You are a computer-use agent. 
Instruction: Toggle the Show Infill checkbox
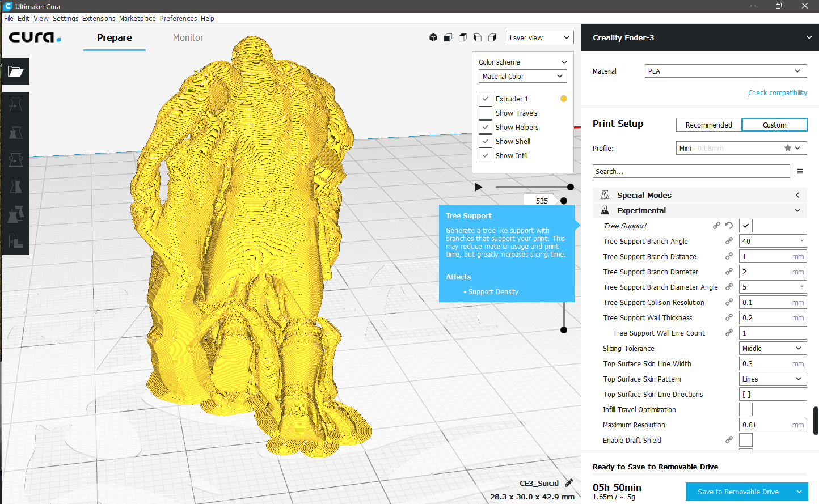[x=486, y=155]
